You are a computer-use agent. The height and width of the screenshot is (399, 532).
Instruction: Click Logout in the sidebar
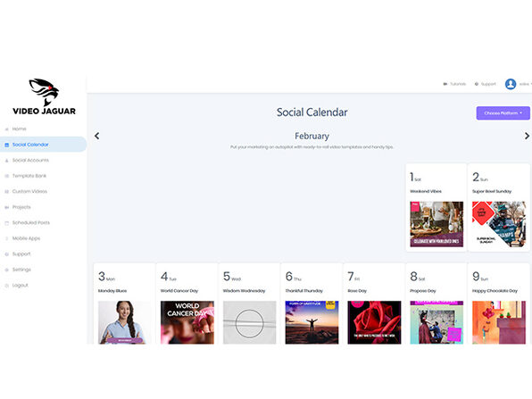(x=20, y=286)
